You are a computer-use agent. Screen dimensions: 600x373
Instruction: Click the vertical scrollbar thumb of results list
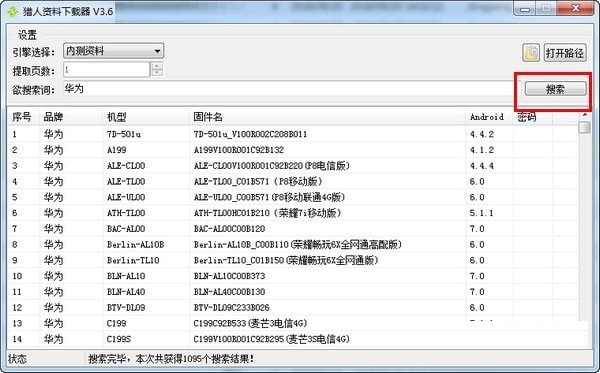(584, 127)
